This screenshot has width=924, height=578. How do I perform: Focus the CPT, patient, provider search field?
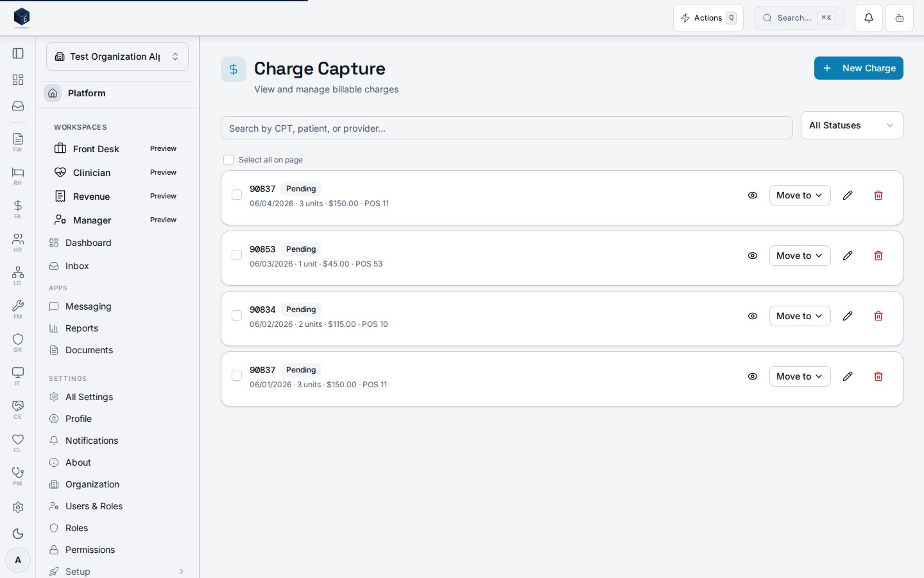[507, 128]
